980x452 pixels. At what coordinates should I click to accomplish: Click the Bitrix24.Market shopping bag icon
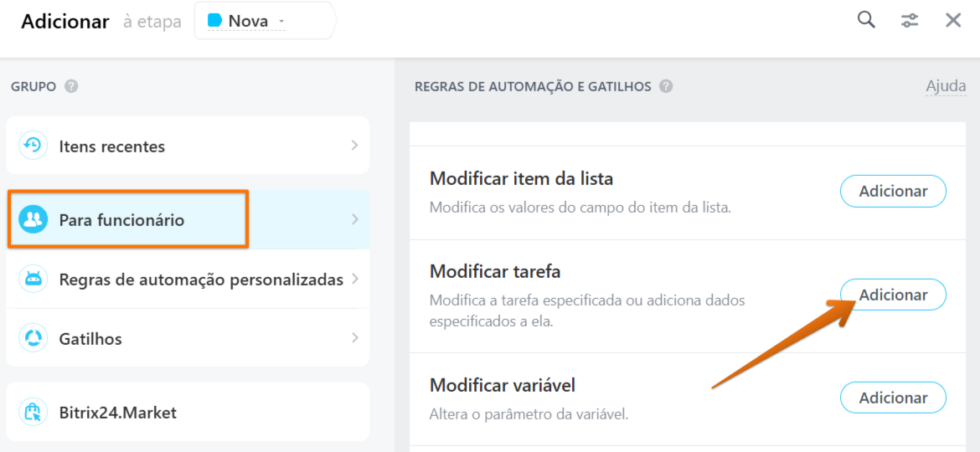33,412
